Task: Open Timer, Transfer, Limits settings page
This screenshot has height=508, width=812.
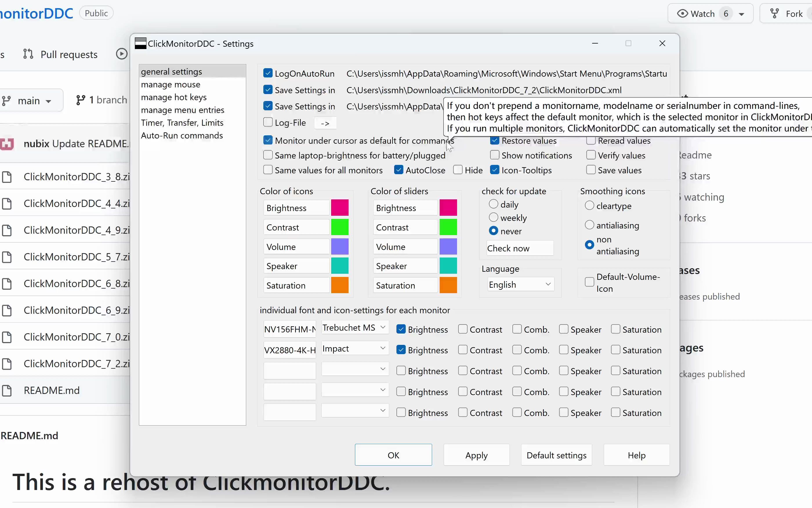Action: [193, 123]
